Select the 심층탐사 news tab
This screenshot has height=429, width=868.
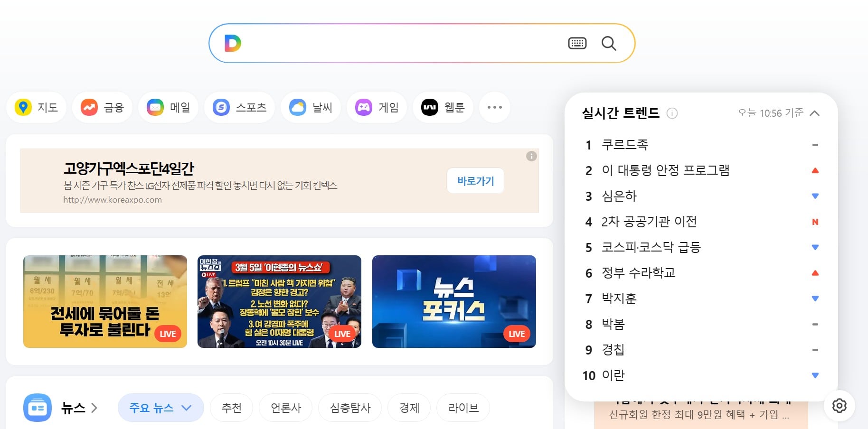pos(350,408)
